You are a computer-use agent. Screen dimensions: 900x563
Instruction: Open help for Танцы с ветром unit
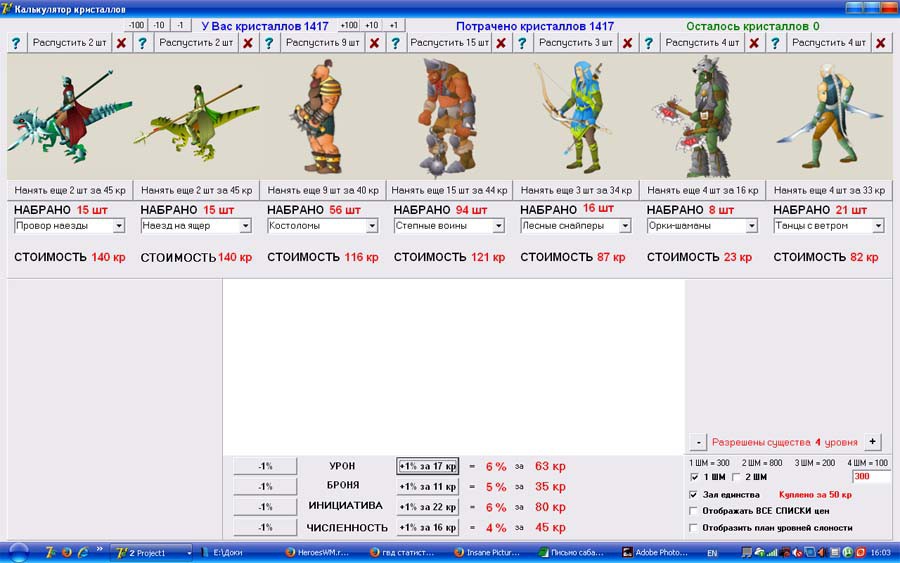pyautogui.click(x=775, y=43)
